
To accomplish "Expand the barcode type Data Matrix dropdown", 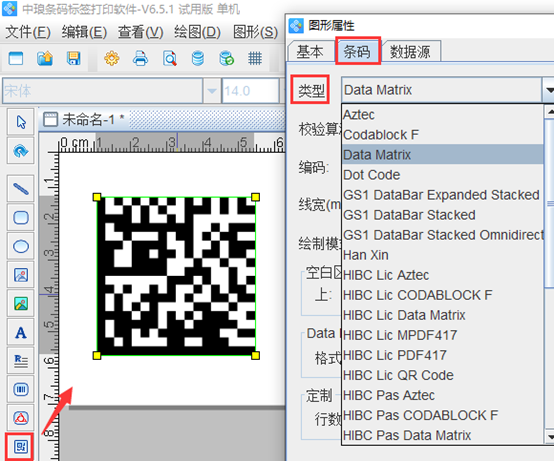I will pos(548,90).
